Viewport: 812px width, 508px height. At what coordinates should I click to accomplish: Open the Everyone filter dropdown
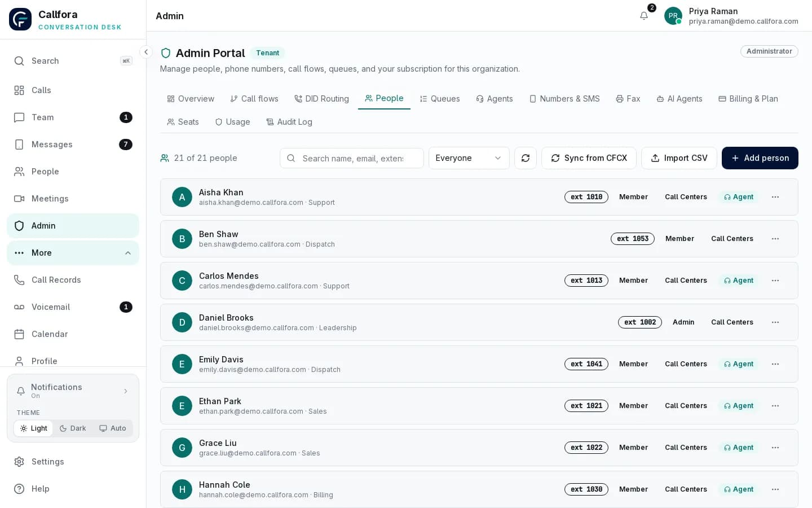coord(469,158)
